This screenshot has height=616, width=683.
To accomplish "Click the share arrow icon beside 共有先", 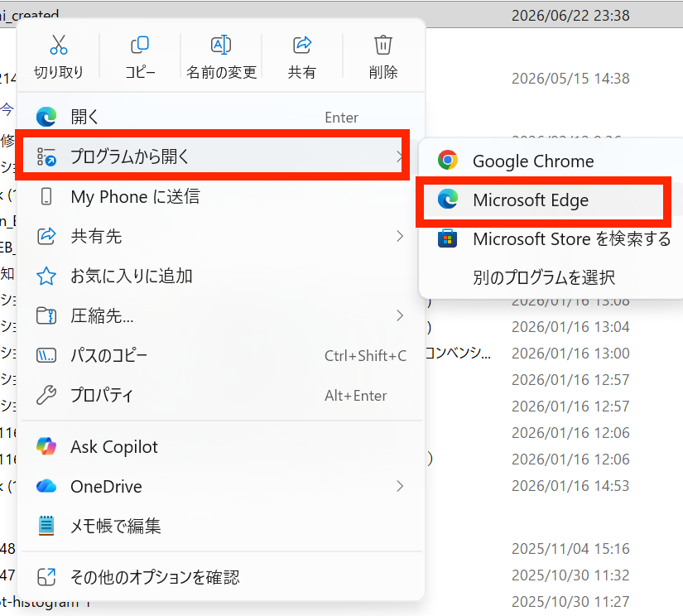I will [x=46, y=236].
